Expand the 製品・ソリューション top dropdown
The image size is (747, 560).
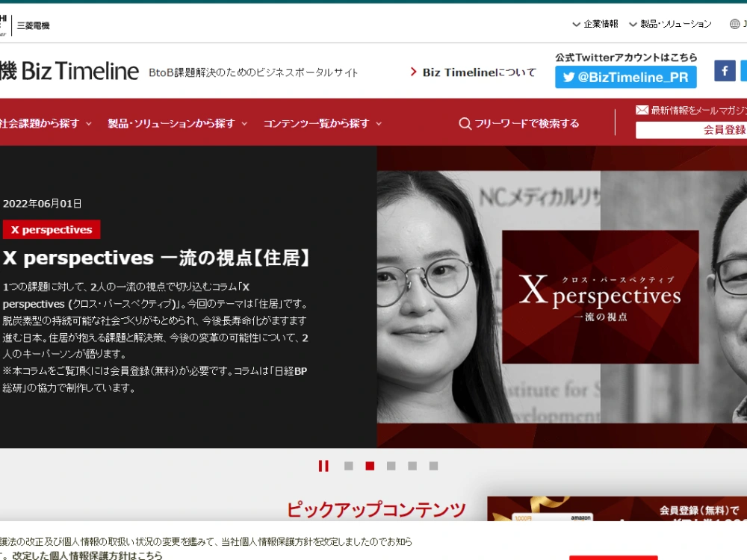click(x=670, y=24)
